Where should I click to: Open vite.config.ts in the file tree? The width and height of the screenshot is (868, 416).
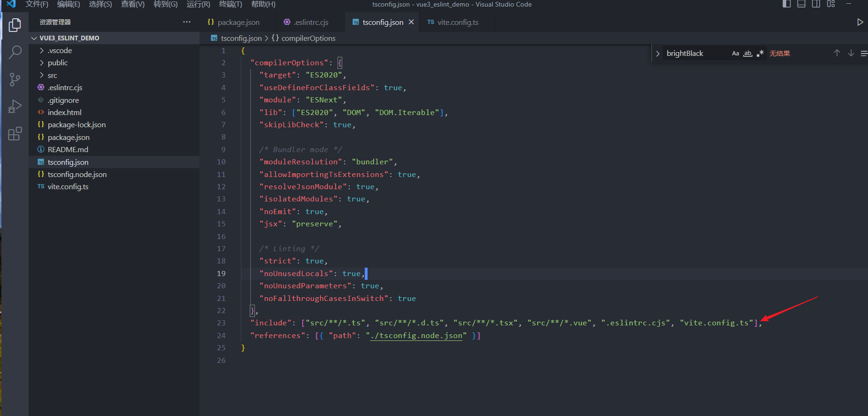click(114, 187)
